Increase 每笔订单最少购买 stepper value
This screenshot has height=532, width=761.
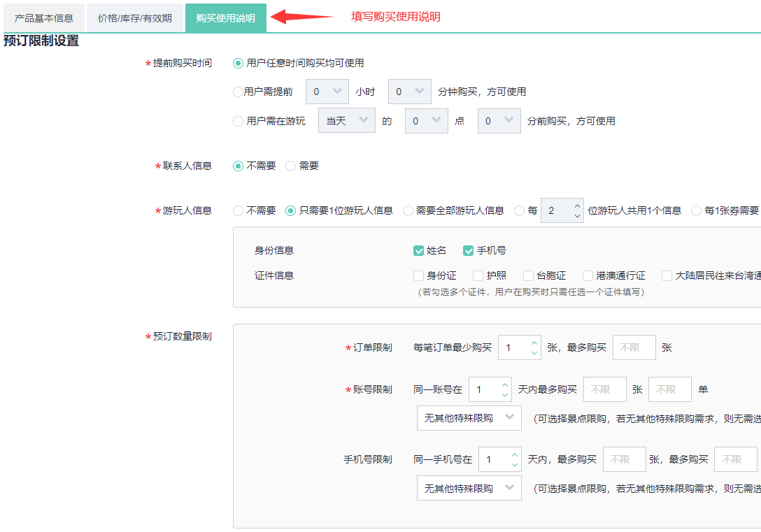point(534,343)
